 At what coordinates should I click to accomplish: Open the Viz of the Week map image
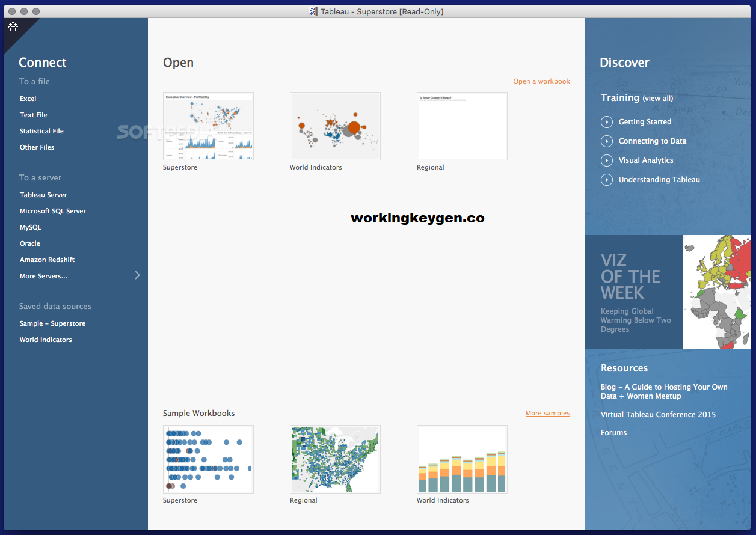coord(716,292)
